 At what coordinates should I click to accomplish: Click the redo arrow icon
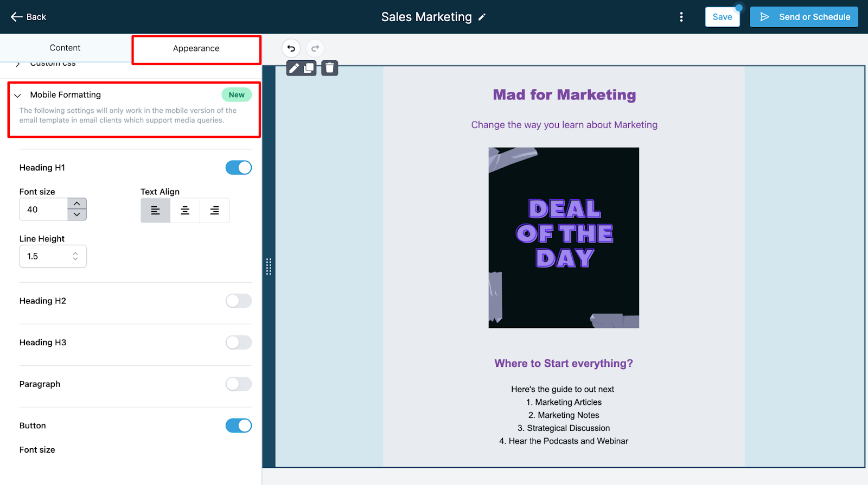[315, 48]
